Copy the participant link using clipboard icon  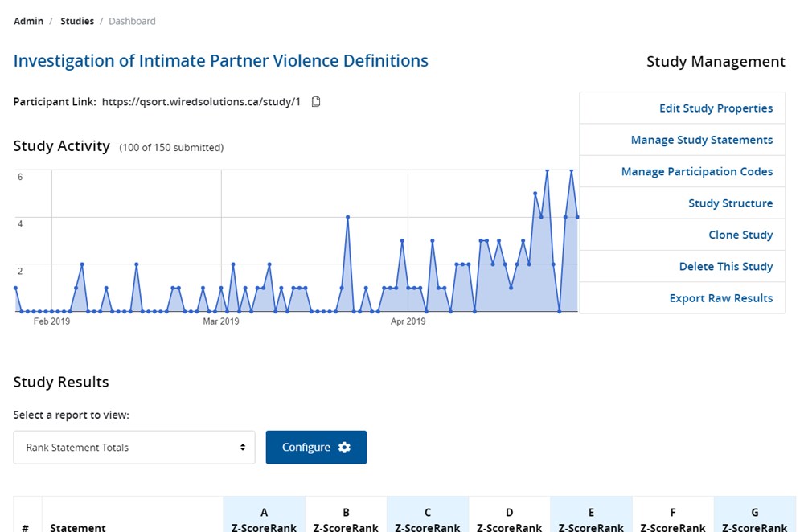click(x=316, y=102)
